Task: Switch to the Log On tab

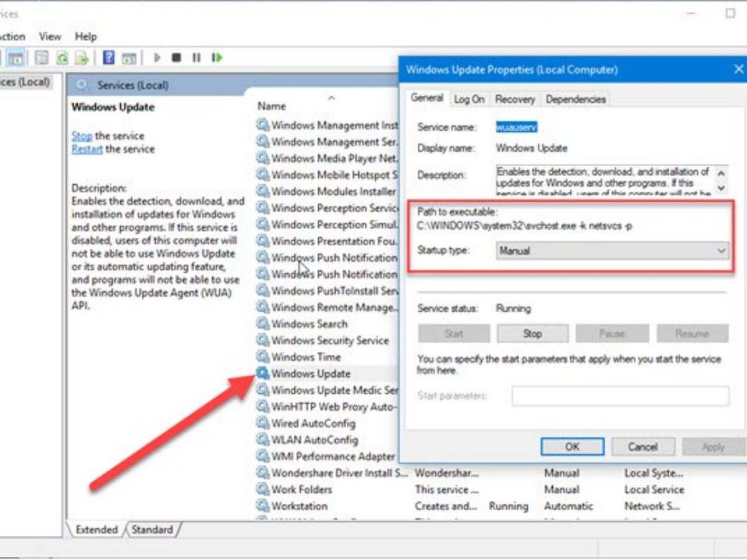Action: (x=469, y=99)
